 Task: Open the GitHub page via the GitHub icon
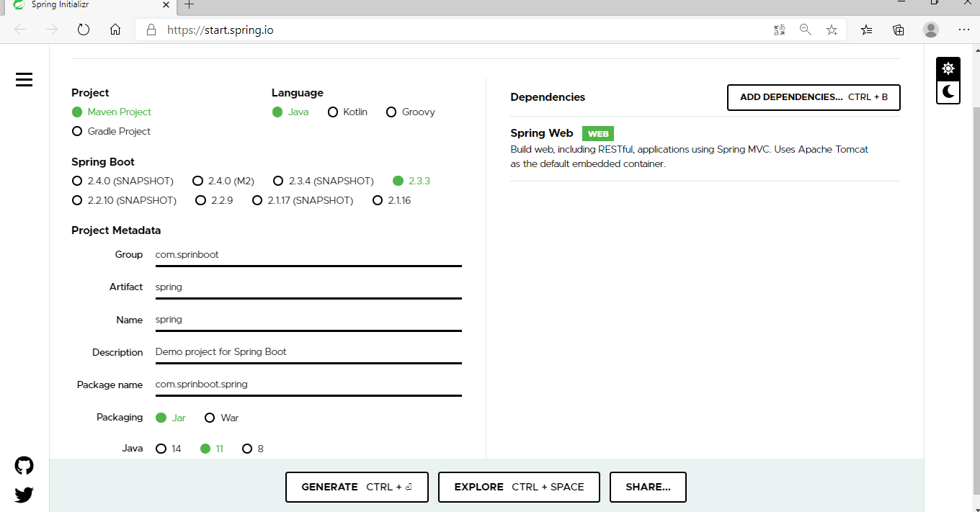(x=24, y=465)
